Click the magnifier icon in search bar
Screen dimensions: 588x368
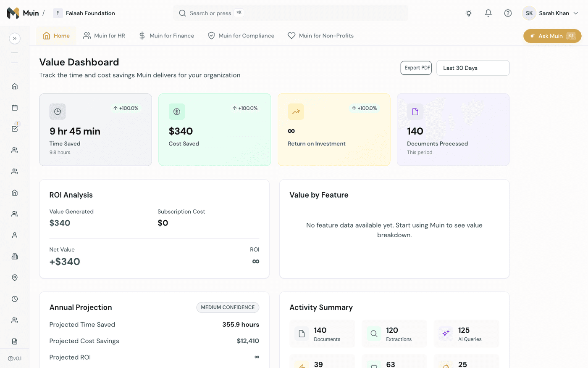point(182,13)
